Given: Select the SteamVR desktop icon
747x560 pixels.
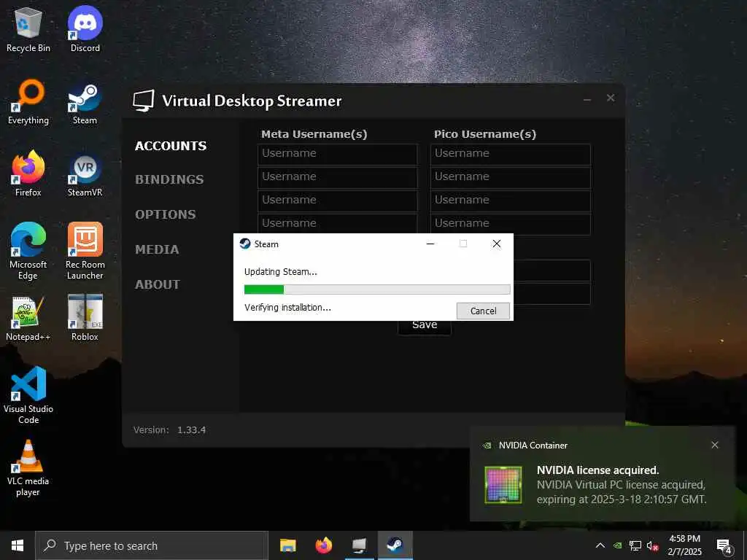Looking at the screenshot, I should tap(85, 174).
